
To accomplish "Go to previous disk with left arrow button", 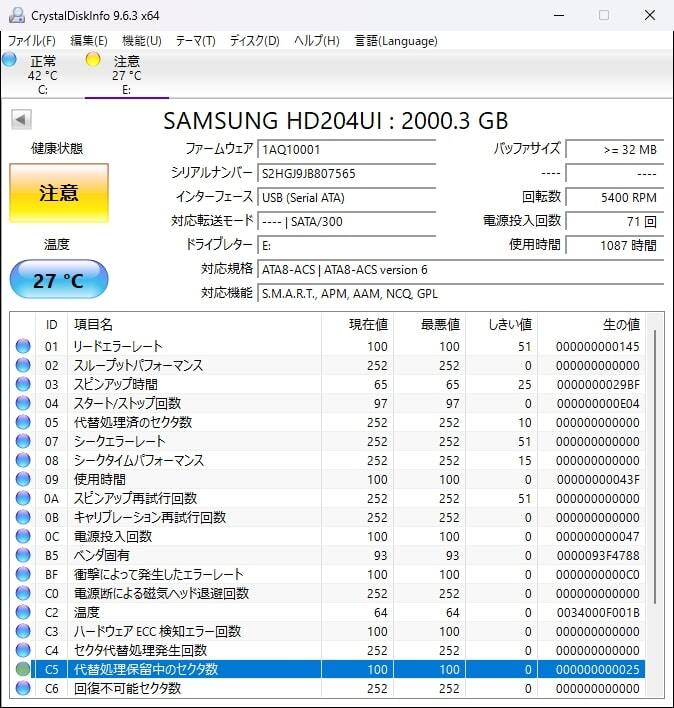I will (21, 120).
